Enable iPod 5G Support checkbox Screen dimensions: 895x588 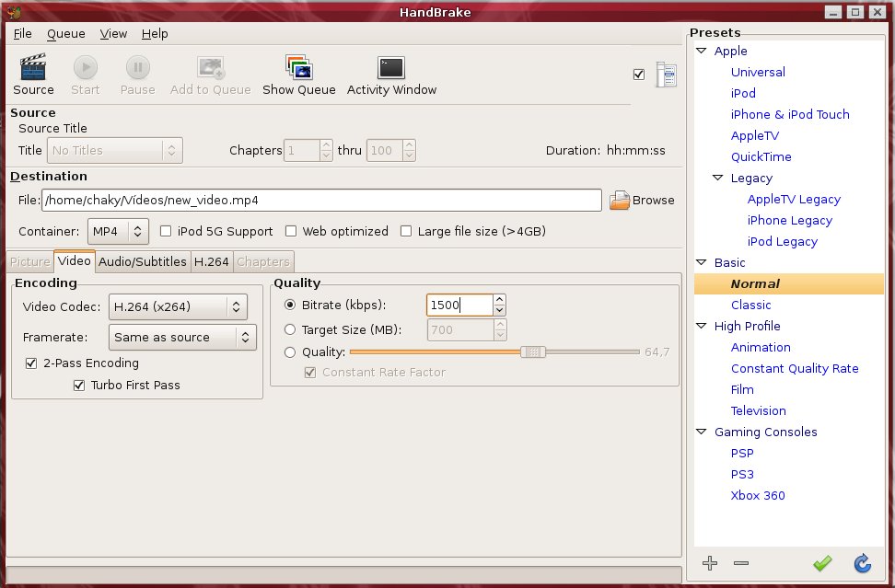coord(166,231)
